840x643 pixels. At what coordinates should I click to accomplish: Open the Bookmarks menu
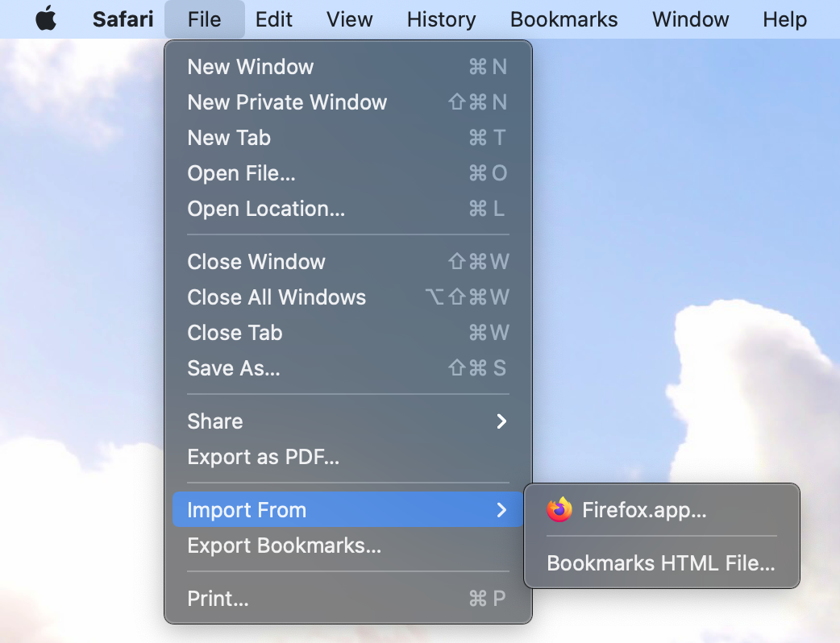[564, 19]
